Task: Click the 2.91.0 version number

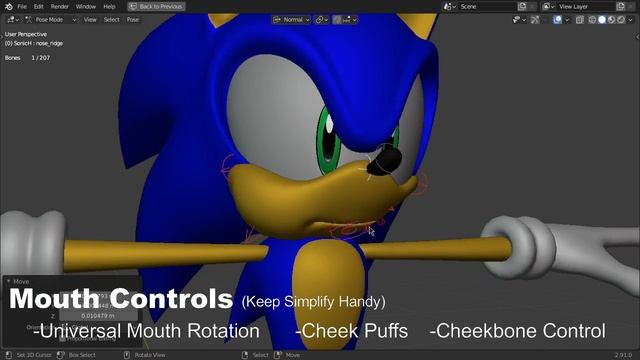Action: coord(623,355)
